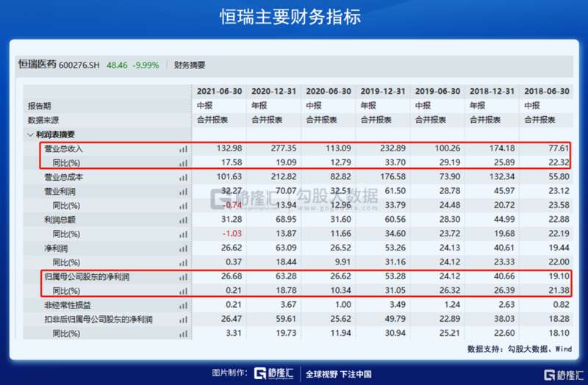View chart icon for 非经常性损益
The height and width of the screenshot is (385, 588).
(x=182, y=305)
